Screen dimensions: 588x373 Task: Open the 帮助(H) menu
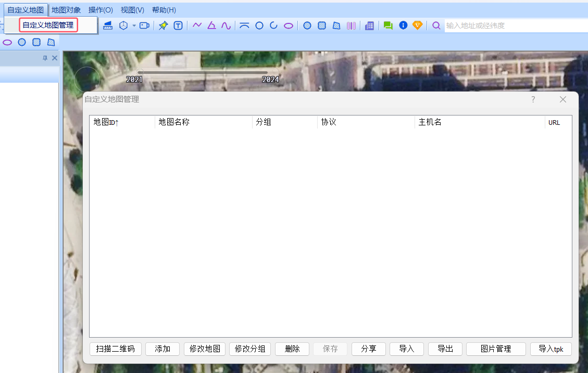pos(164,10)
